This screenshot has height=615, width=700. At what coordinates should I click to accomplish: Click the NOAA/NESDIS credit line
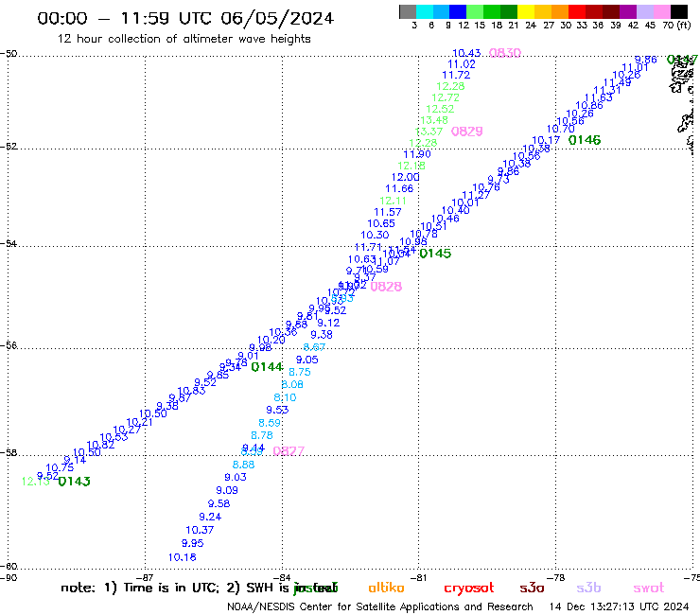tap(380, 607)
